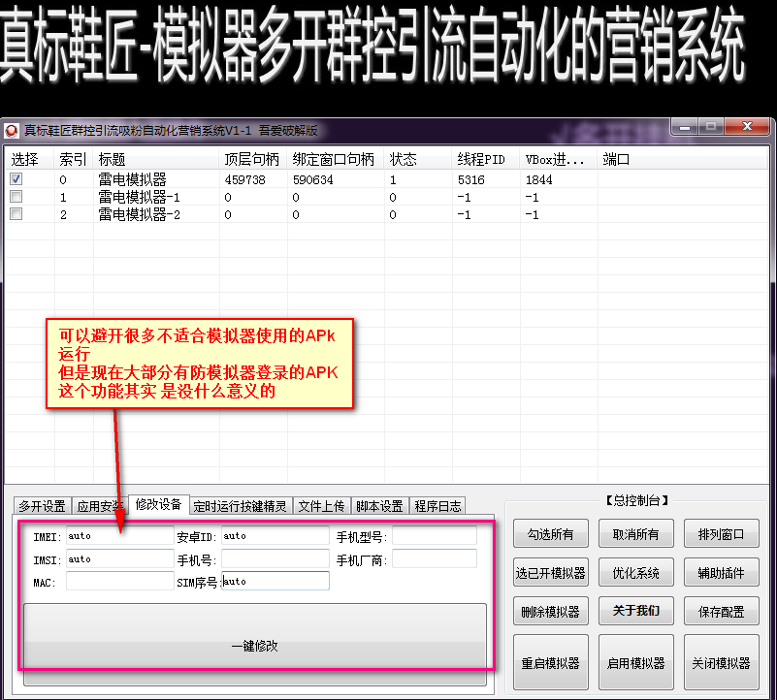Switch to the 多开设置 tab
Screen dimensions: 777x700
pyautogui.click(x=42, y=506)
